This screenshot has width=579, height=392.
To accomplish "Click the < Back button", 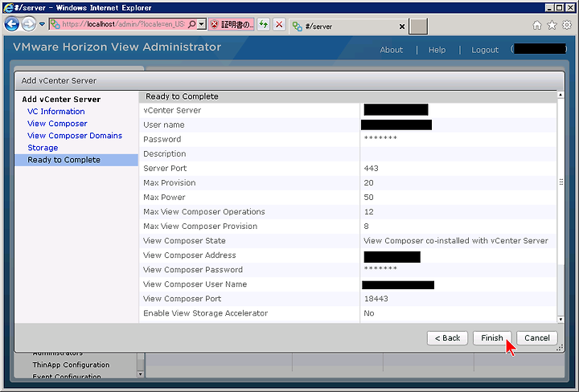I will coord(448,338).
